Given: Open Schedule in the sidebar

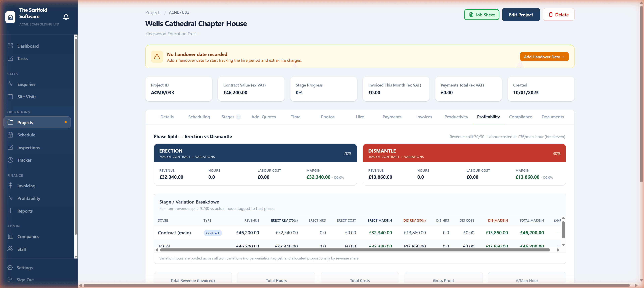Looking at the screenshot, I should point(37,135).
